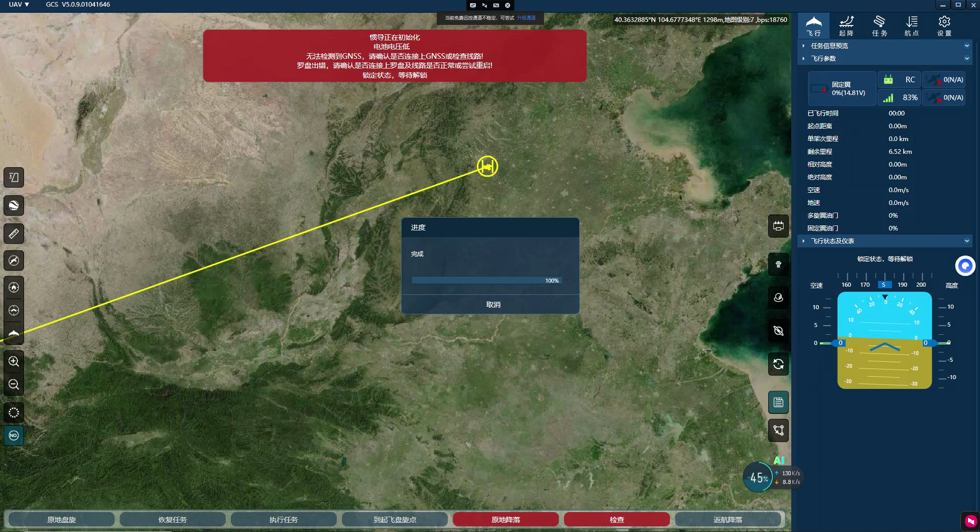Image resolution: width=980 pixels, height=532 pixels.
Task: Toggle aircraft follow mode icon
Action: [x=14, y=334]
